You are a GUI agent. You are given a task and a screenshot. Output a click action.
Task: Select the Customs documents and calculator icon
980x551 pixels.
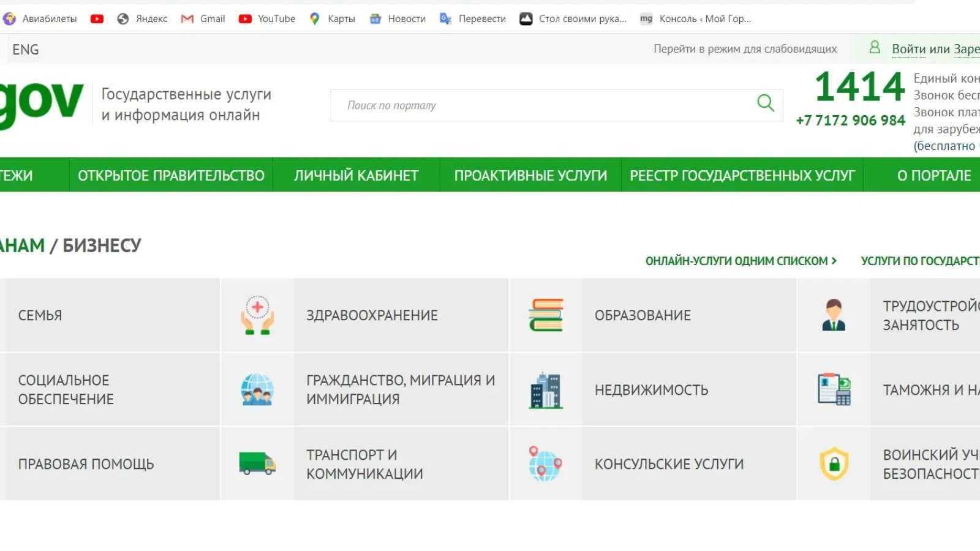click(x=834, y=389)
